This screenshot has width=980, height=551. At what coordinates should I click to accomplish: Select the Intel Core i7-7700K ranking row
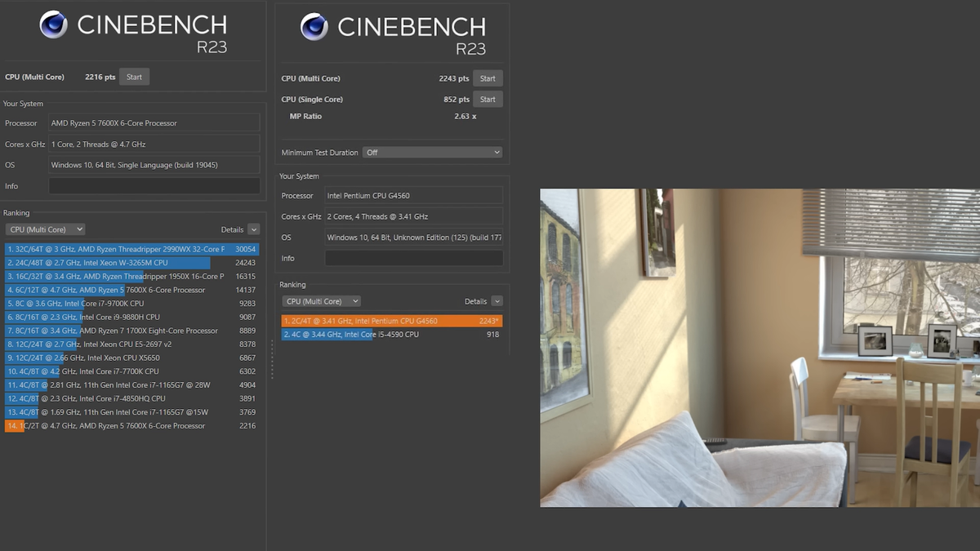(x=131, y=371)
